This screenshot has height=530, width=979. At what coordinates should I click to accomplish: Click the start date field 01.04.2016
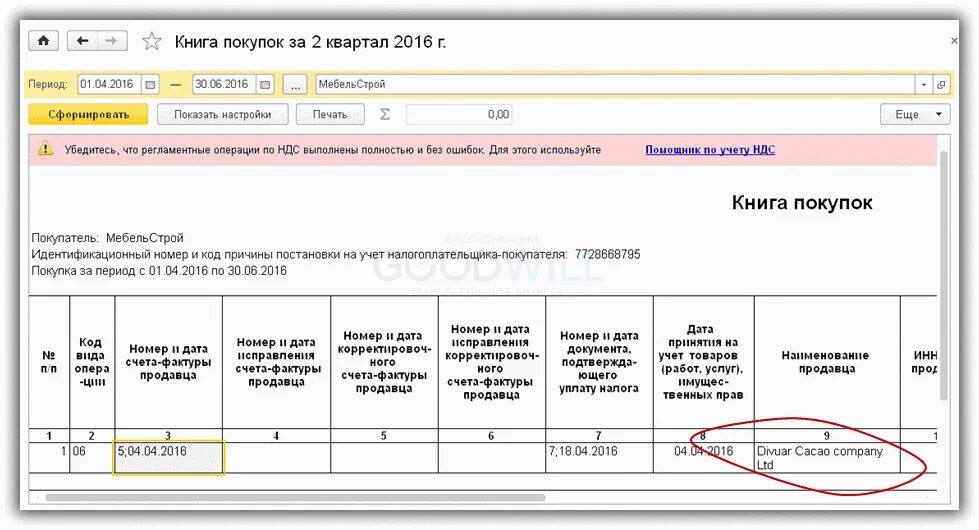point(110,84)
